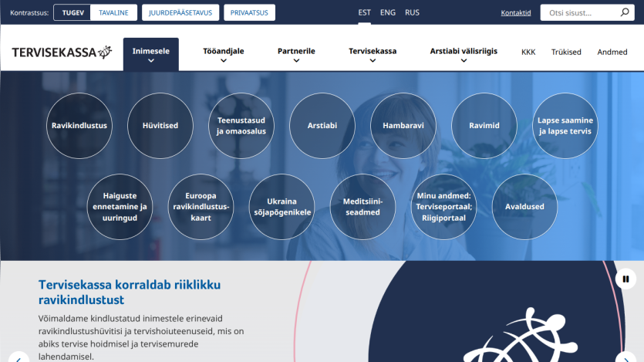644x362 pixels.
Task: Open the Meditsiiniseadmed circle
Action: [362, 207]
